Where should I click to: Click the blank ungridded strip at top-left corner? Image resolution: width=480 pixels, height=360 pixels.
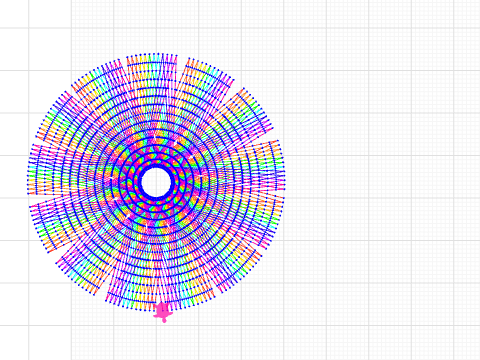coord(35,13)
